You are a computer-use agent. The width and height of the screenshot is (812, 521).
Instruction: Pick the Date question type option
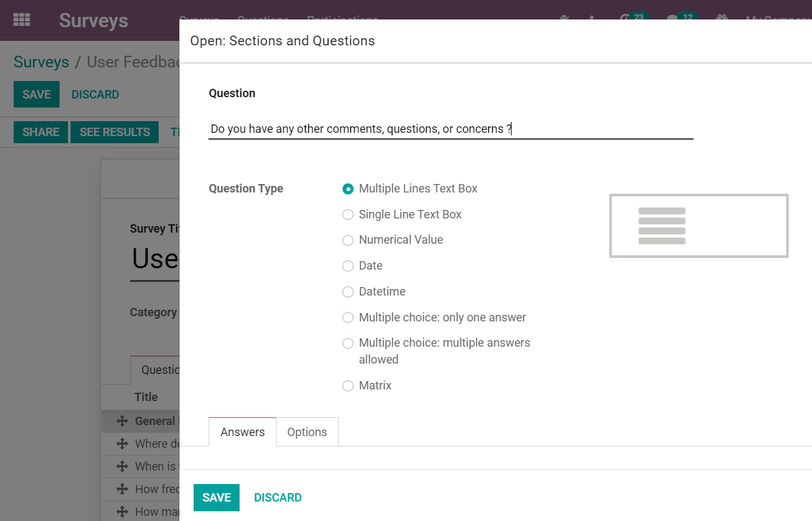(x=348, y=266)
